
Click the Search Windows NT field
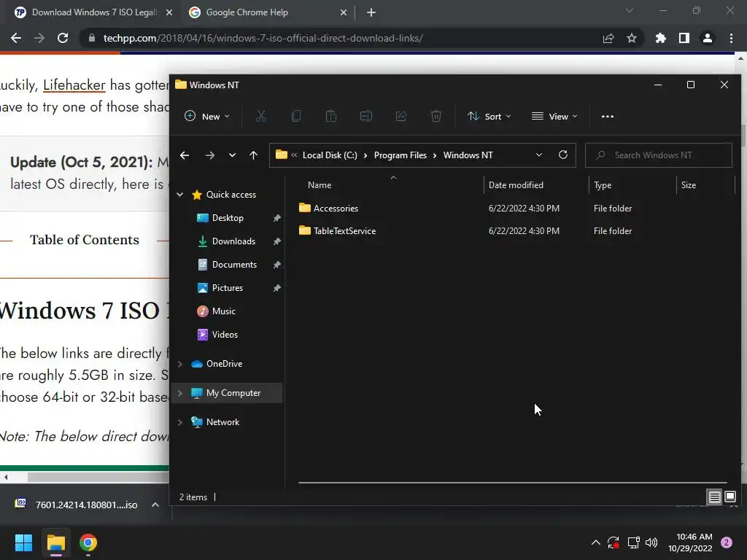click(659, 155)
